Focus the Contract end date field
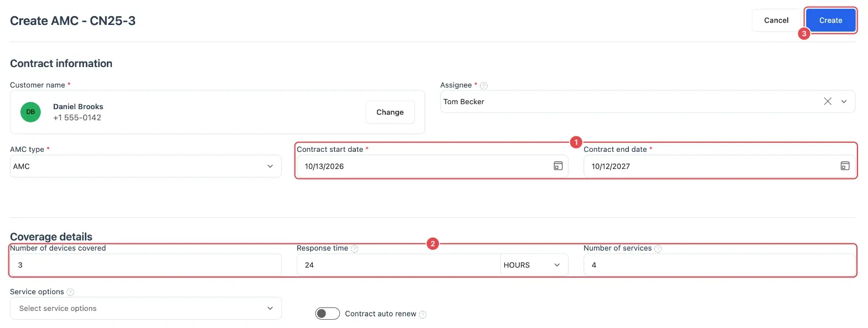Screen dimensions: 868x328 [719, 166]
